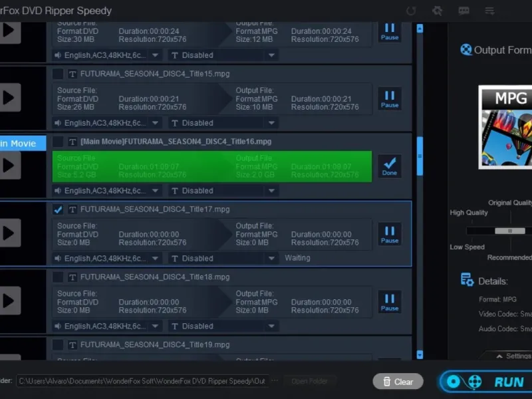Pause the Title18 conversion
The image size is (532, 399).
click(x=390, y=302)
